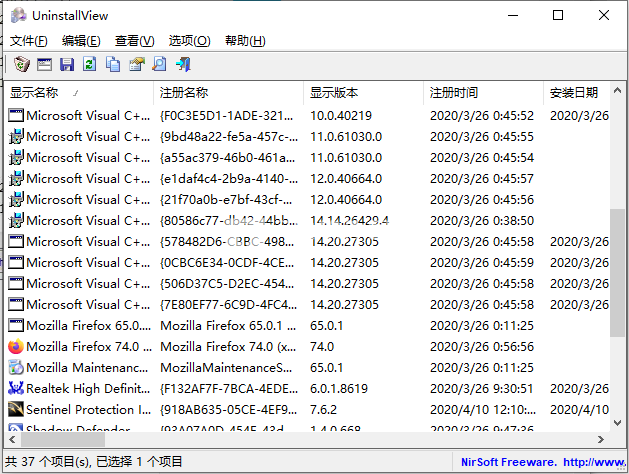Click the registry name MozillaMaintenanceS...
629x474 pixels.
point(226,368)
